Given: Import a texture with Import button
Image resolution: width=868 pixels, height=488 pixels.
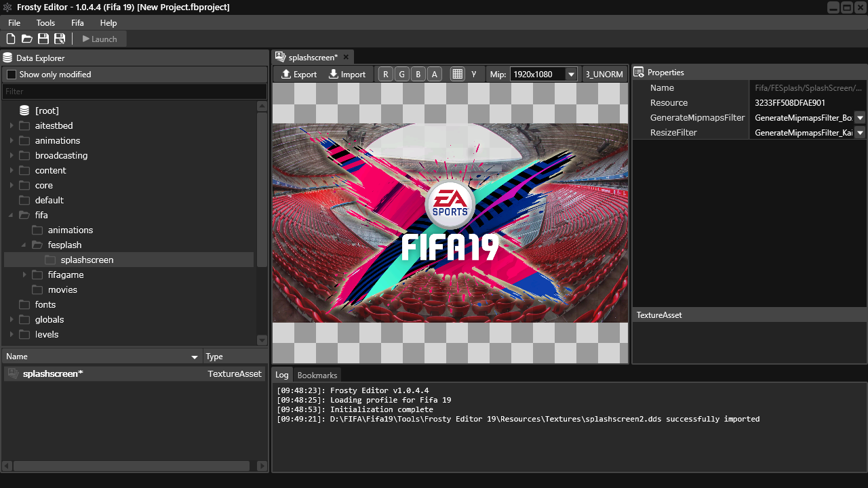Looking at the screenshot, I should 347,74.
